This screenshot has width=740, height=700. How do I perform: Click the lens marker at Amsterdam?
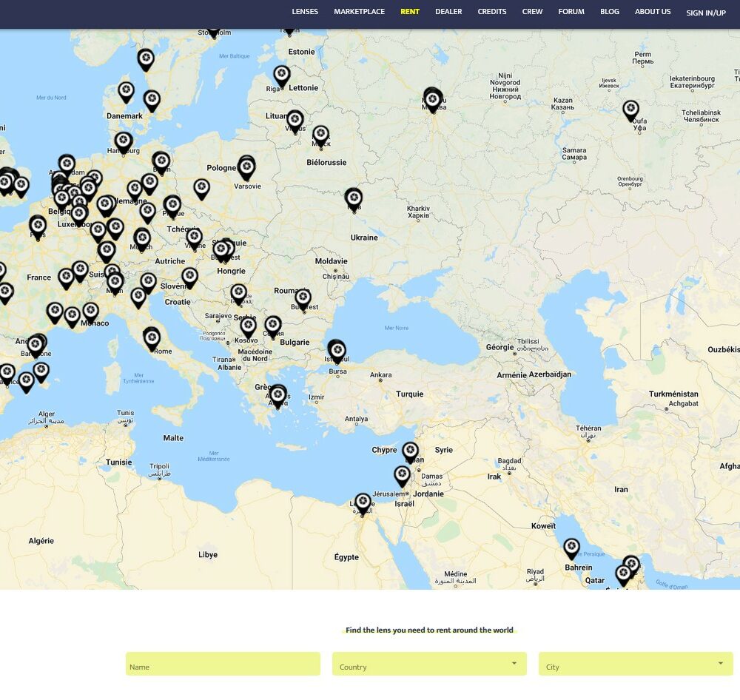(67, 166)
